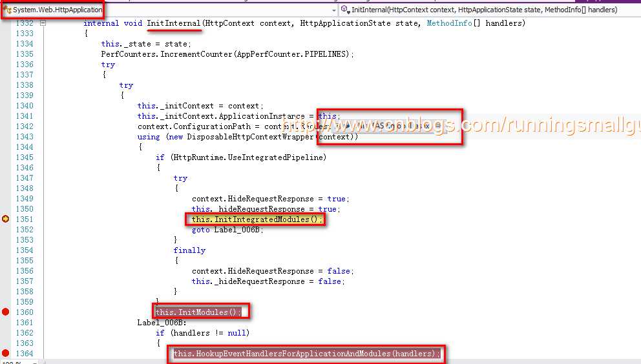Click 'context.ConfigurationPath' on line 1342
This screenshot has width=641, height=364.
click(x=194, y=126)
